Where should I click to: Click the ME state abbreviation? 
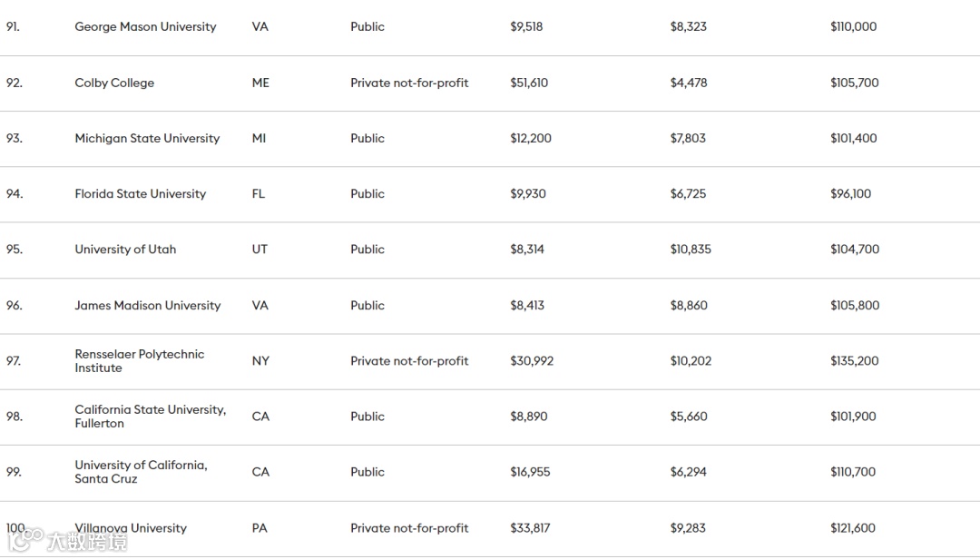coord(260,83)
